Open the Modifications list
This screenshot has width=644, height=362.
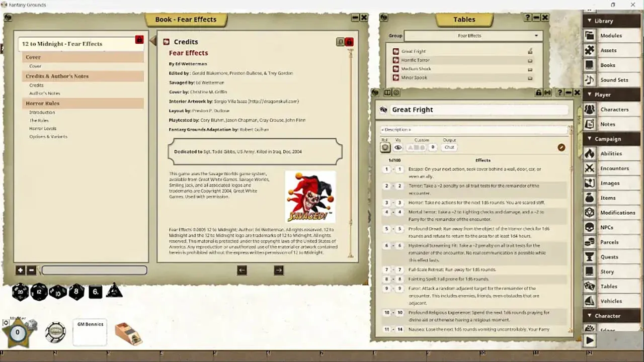click(612, 213)
